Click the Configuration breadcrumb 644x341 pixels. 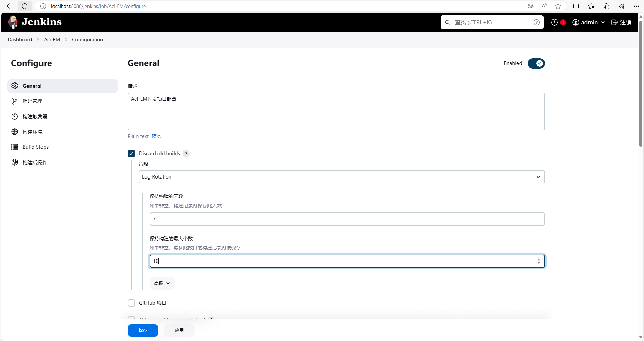[87, 40]
